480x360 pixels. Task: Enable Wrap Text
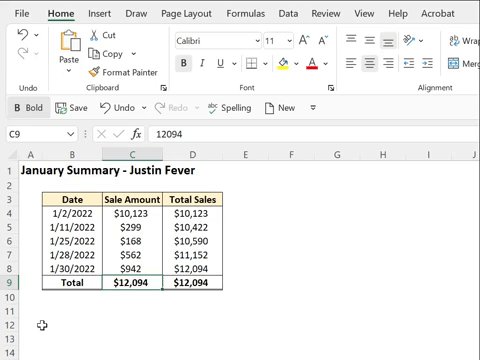(464, 41)
